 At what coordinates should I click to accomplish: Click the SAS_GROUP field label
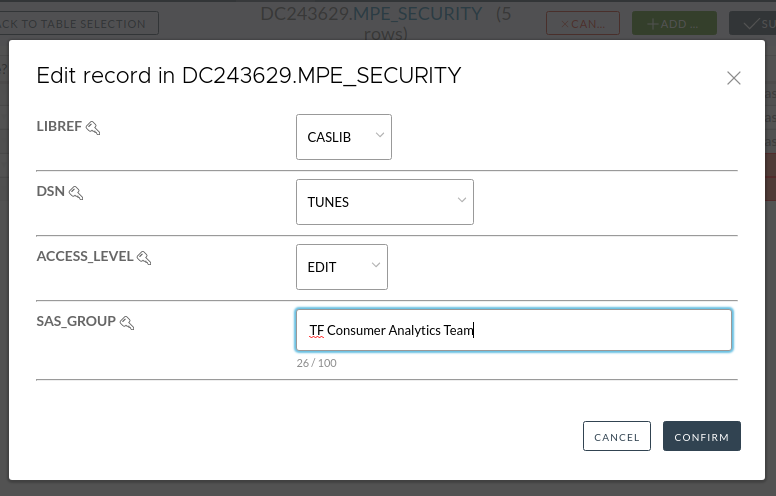click(x=76, y=321)
